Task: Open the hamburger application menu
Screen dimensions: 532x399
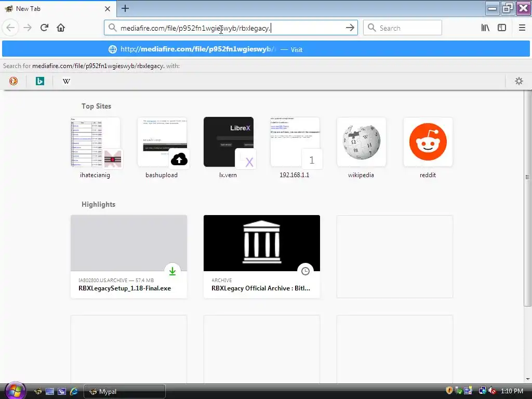Action: (x=522, y=28)
